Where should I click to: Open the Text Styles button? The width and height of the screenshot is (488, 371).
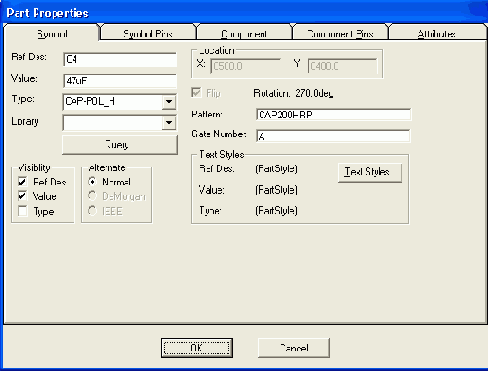370,172
